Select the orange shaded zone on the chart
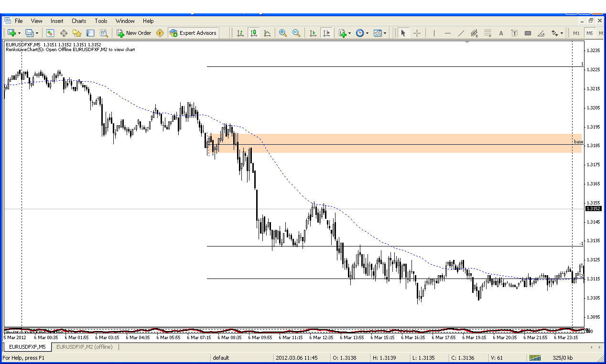 pyautogui.click(x=395, y=143)
